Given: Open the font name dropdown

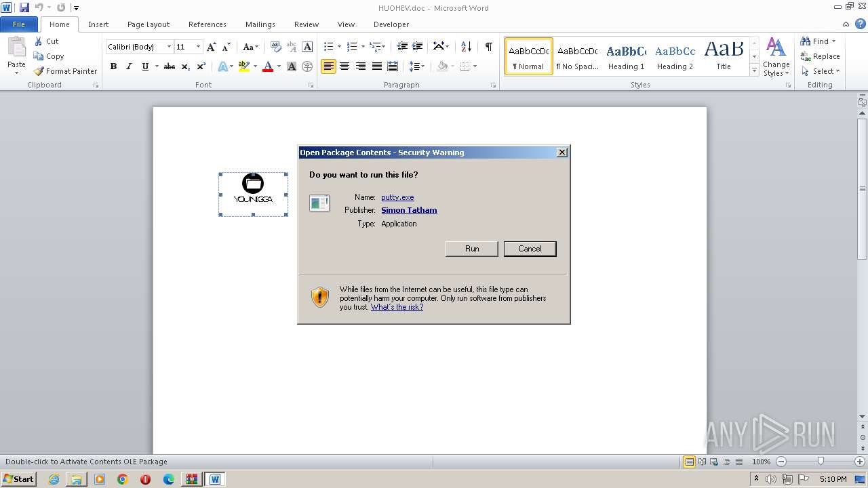Looking at the screenshot, I should click(169, 47).
